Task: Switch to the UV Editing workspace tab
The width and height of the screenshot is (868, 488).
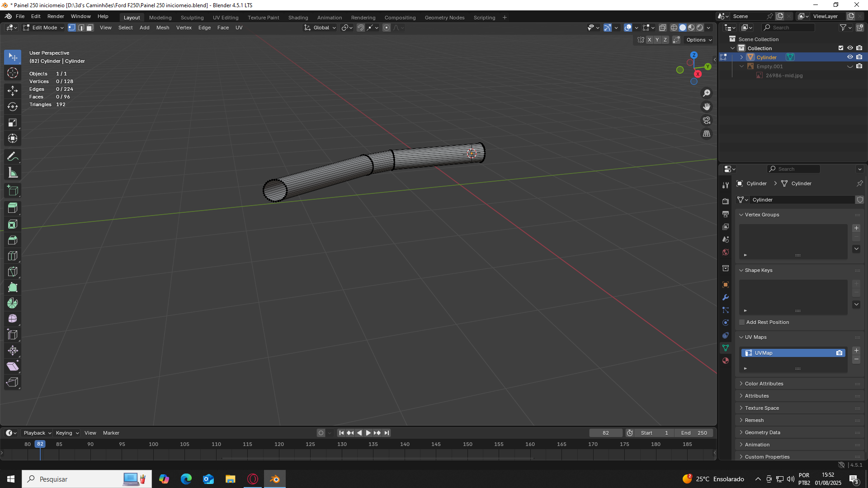Action: (226, 18)
